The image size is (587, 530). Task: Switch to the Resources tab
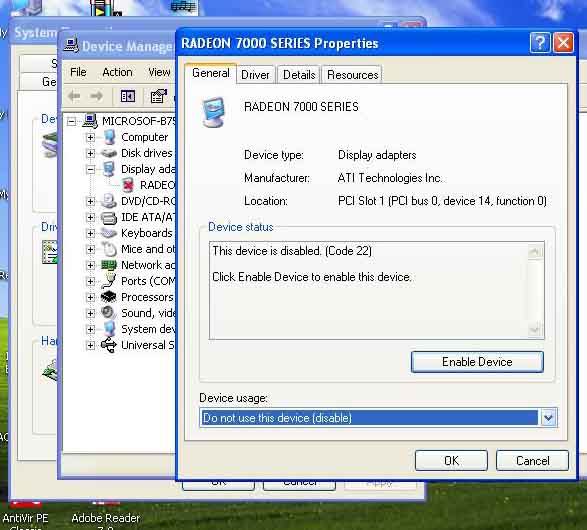tap(352, 74)
